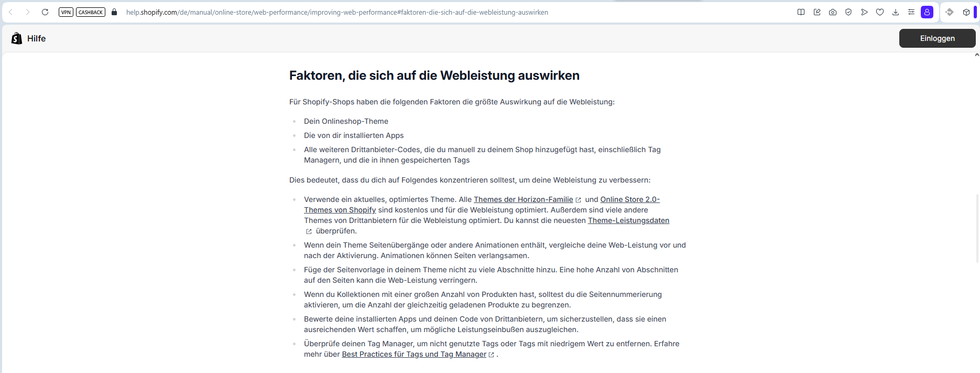Reload the page with the refresh icon
980x373 pixels.
click(x=45, y=12)
